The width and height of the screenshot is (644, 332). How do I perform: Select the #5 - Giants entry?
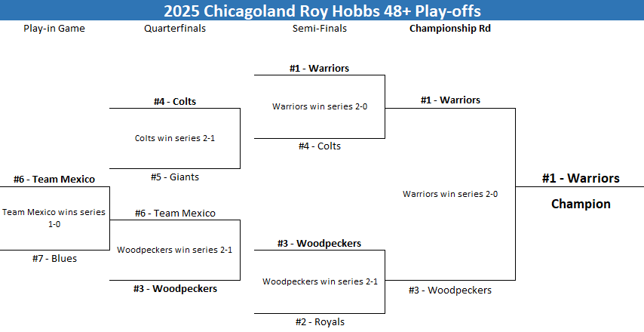tap(175, 177)
